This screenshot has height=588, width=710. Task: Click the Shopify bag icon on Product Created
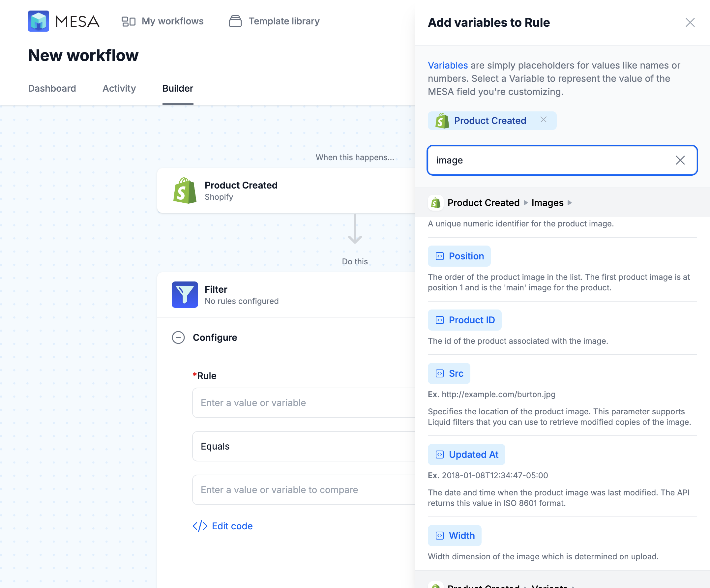(x=185, y=189)
